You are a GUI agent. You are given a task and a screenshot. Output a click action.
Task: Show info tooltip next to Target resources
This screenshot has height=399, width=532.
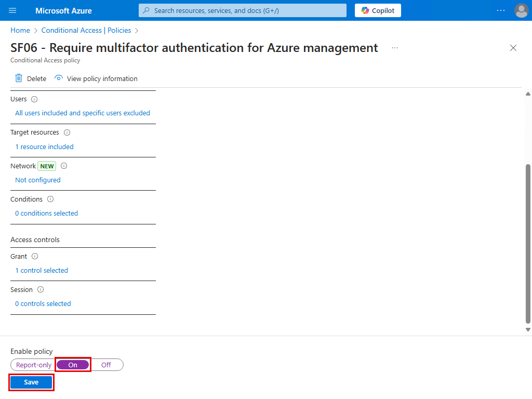pyautogui.click(x=67, y=132)
